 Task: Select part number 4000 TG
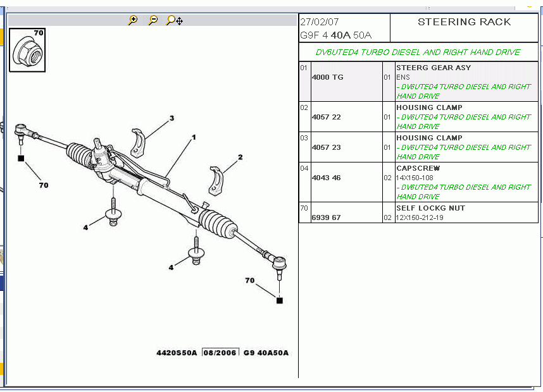327,77
